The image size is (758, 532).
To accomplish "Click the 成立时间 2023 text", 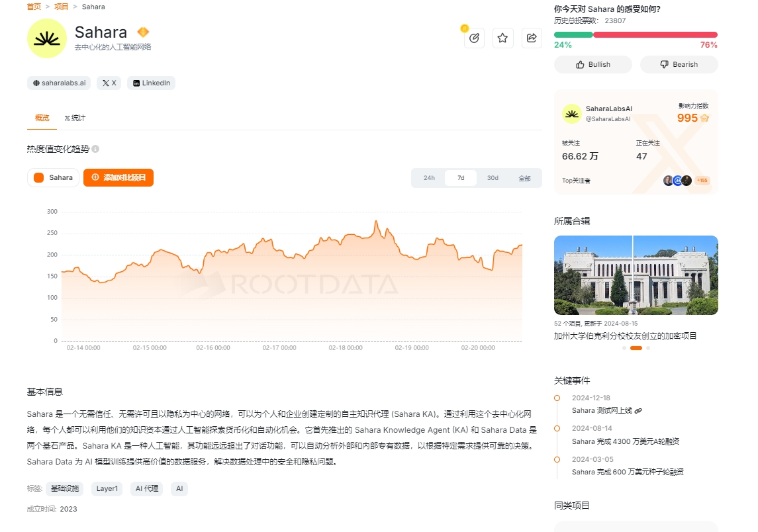I will tap(52, 509).
